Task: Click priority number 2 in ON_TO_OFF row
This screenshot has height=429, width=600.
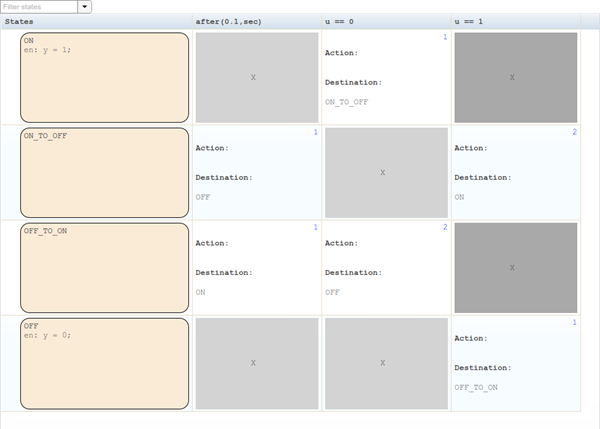Action: (x=574, y=132)
